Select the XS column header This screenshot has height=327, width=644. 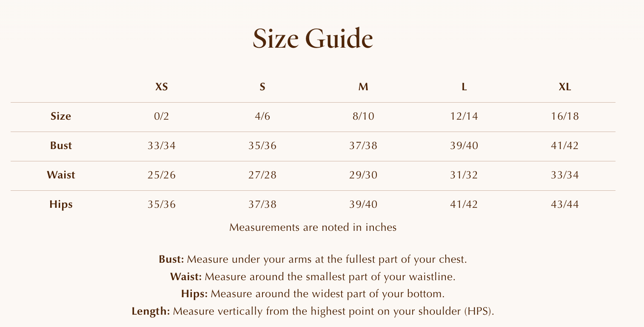pos(162,87)
